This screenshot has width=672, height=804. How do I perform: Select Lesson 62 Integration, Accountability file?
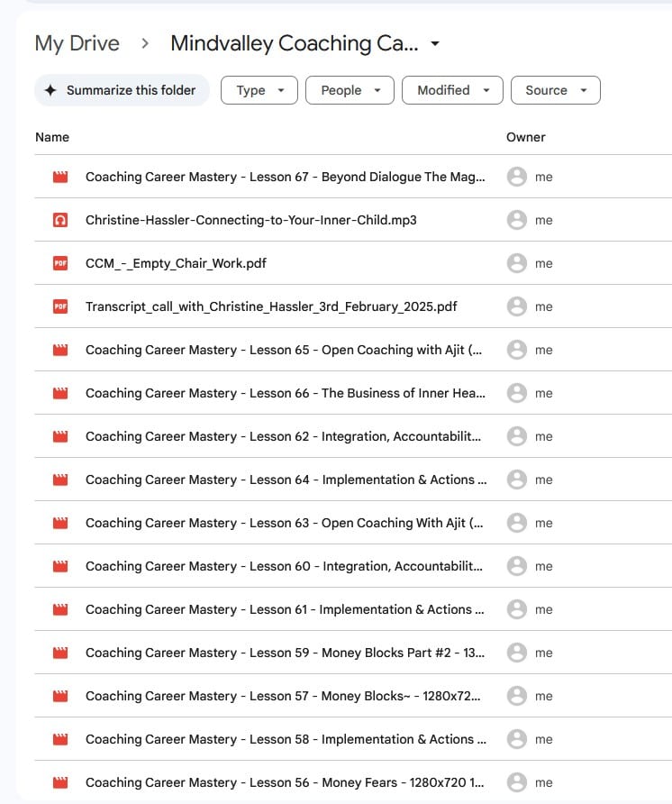pos(284,437)
